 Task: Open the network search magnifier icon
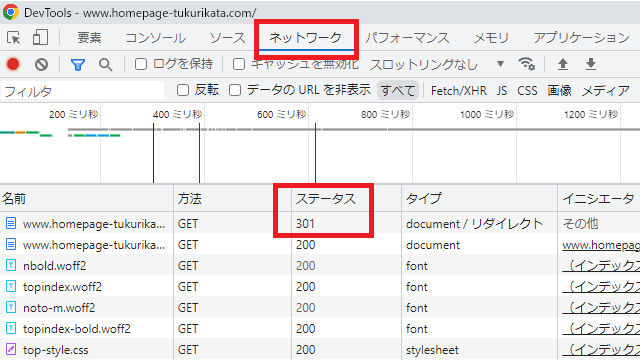[x=105, y=64]
